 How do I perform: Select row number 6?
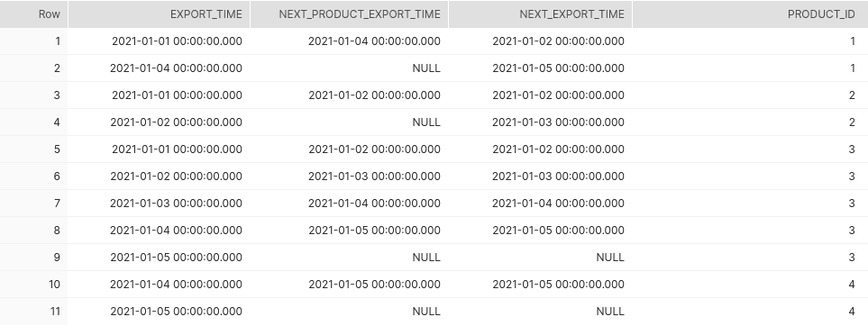pos(33,177)
